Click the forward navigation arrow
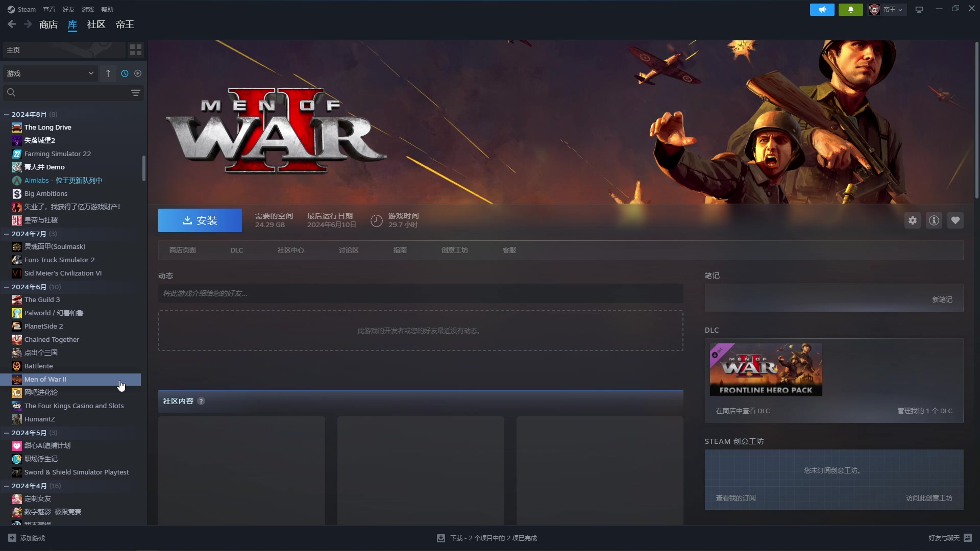Screen dimensions: 980x551 tap(28, 24)
